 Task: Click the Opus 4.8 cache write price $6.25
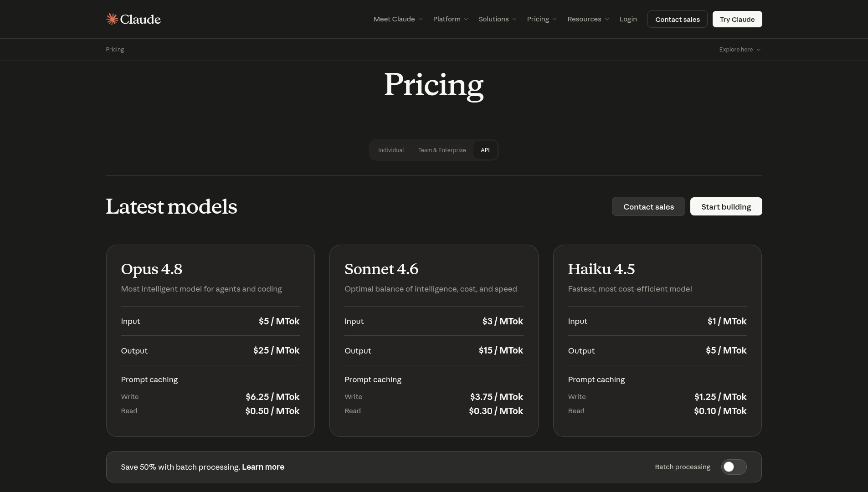(272, 397)
